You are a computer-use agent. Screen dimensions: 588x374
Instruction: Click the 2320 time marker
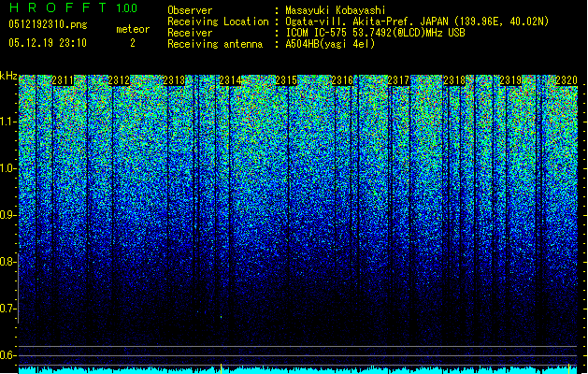coord(566,80)
